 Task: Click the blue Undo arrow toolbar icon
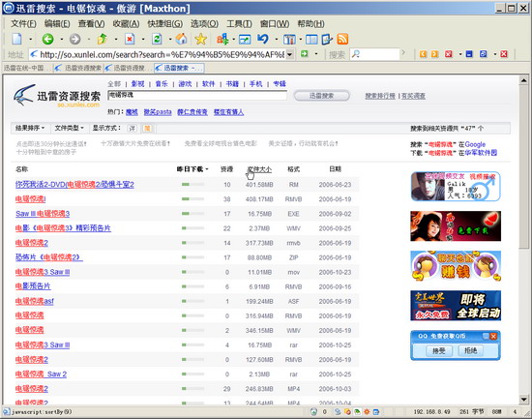tap(263, 39)
